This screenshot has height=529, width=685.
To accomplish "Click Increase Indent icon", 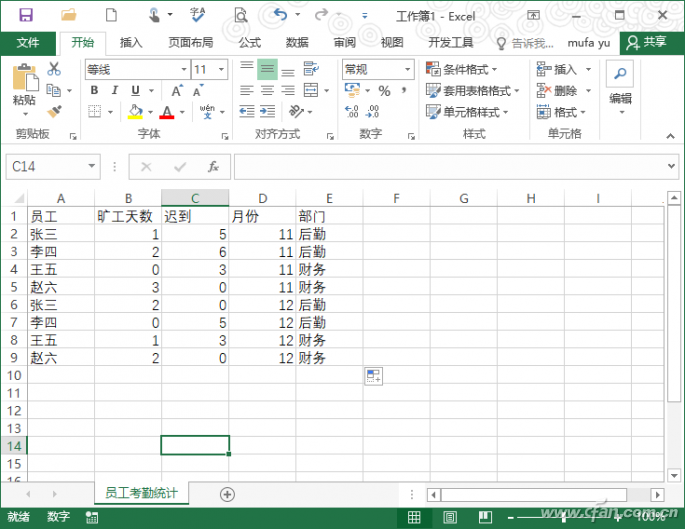I will [267, 111].
